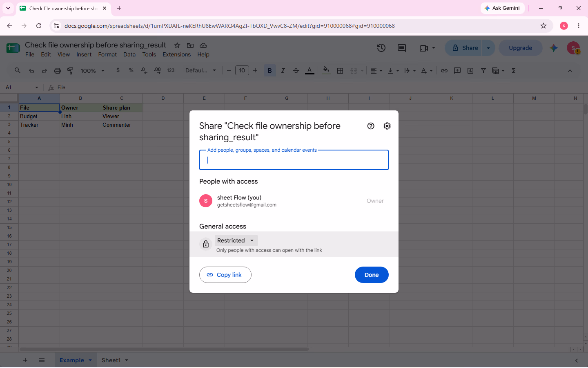The width and height of the screenshot is (588, 368).
Task: Open the functions sigma icon
Action: [514, 71]
